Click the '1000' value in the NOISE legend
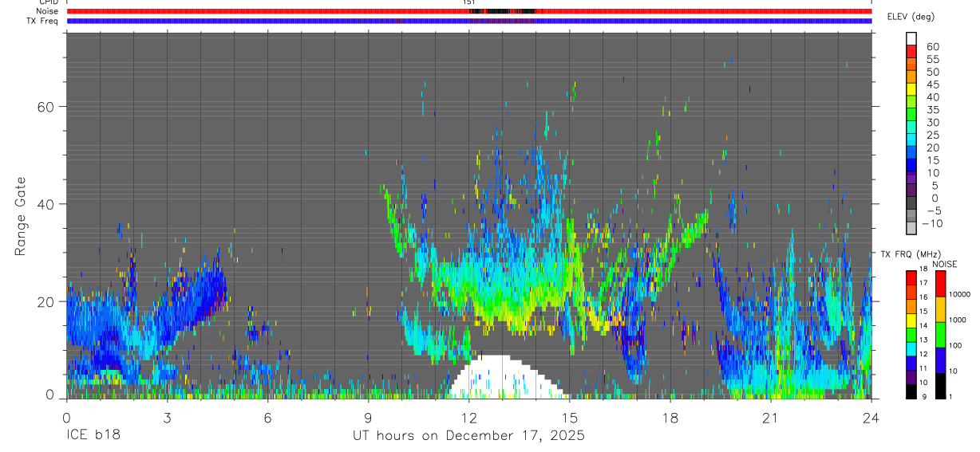This screenshot has height=452, width=980. tap(958, 320)
